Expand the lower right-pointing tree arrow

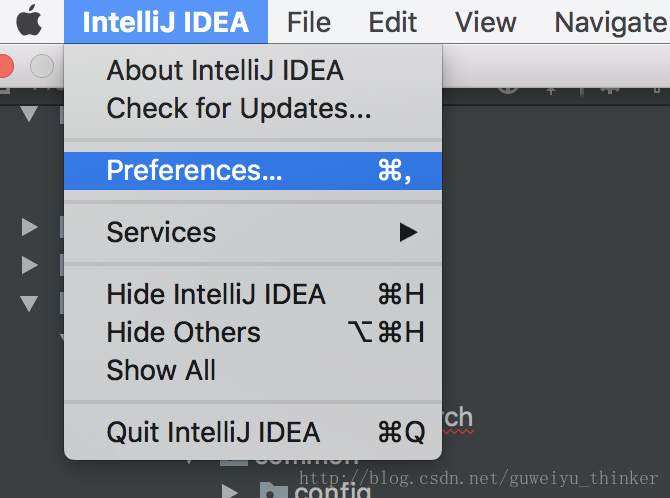tap(29, 265)
